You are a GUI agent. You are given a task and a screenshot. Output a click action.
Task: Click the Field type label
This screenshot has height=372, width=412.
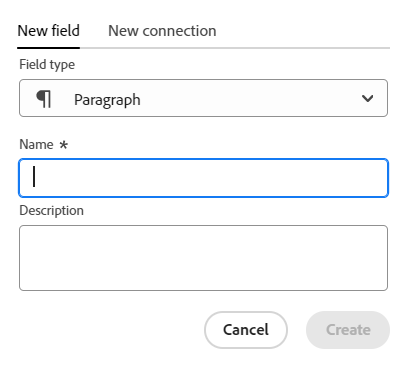[47, 65]
